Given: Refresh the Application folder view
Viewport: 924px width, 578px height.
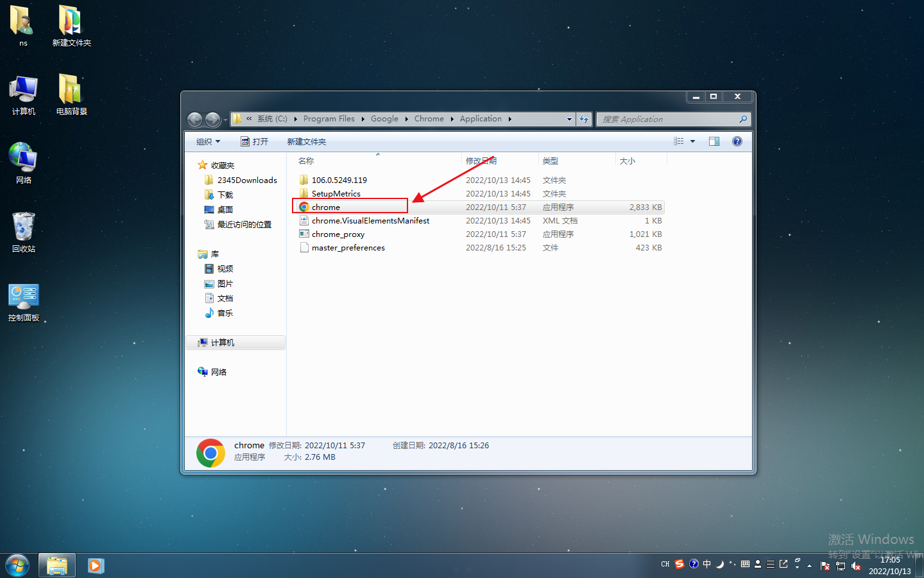Looking at the screenshot, I should coord(584,119).
